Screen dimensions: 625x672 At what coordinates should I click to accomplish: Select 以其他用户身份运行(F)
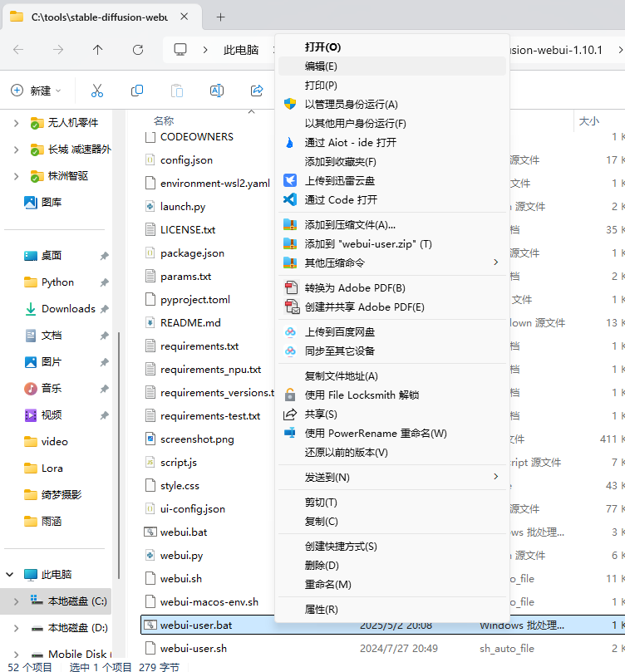(391, 124)
